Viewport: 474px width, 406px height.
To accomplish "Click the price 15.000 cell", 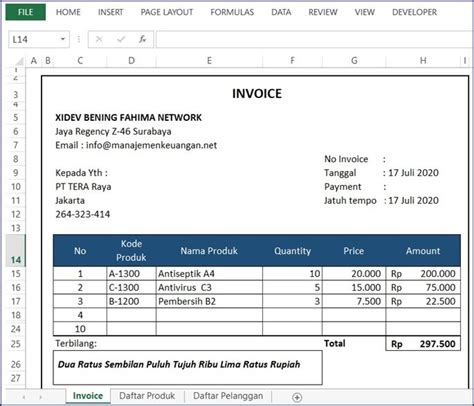I will click(x=354, y=288).
